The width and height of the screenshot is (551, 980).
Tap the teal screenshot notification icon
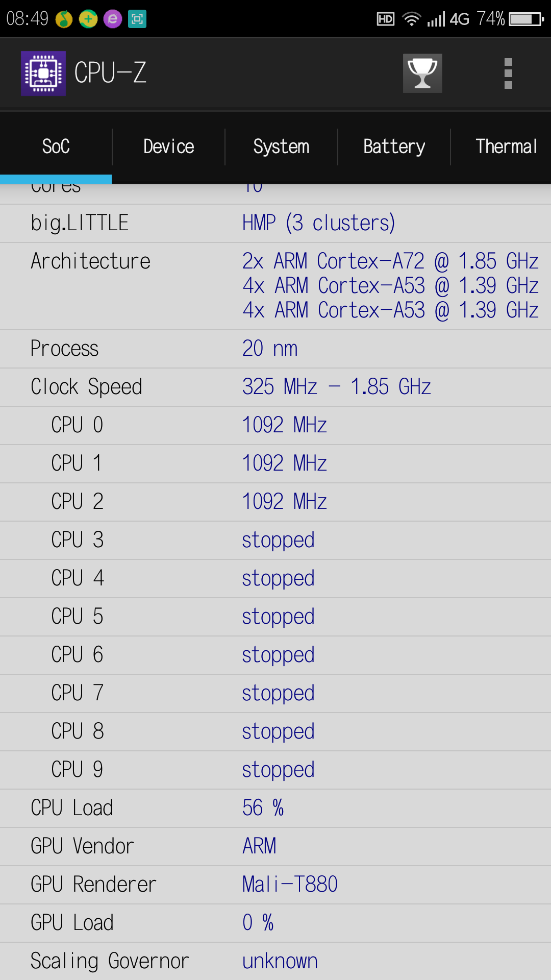pyautogui.click(x=137, y=19)
